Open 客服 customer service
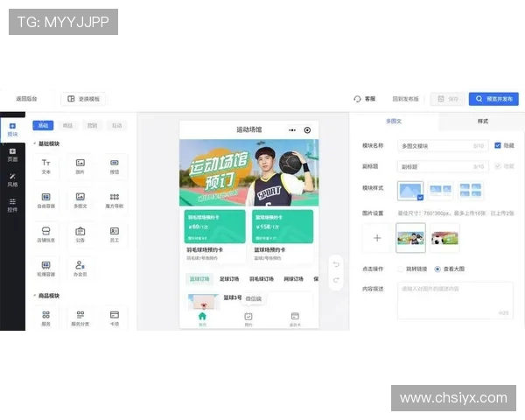This screenshot has height=420, width=525. pos(365,99)
